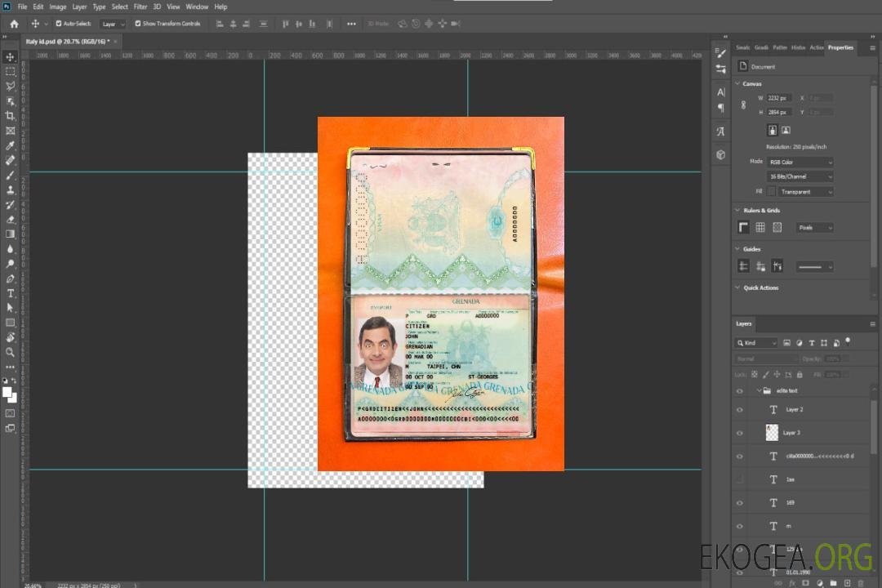This screenshot has width=882, height=588.
Task: Click the canvas Fill color swatch
Action: coord(771,192)
